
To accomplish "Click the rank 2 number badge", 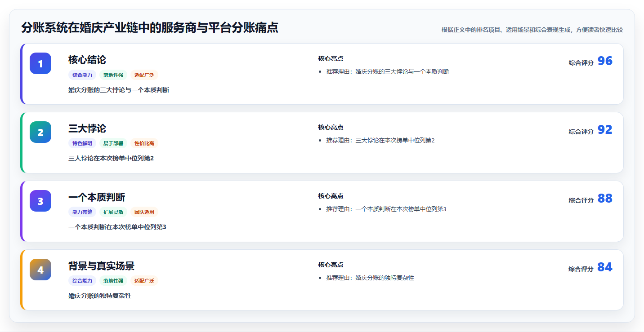I will pos(40,132).
